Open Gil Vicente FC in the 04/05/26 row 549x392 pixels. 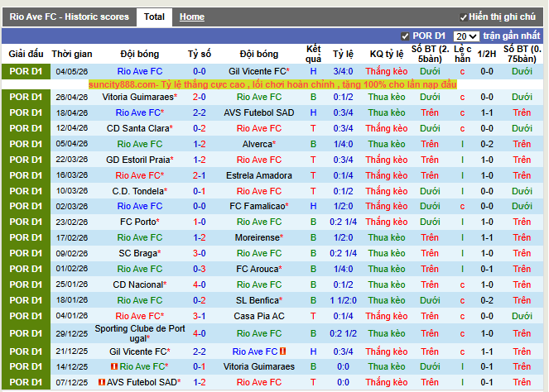click(x=258, y=71)
